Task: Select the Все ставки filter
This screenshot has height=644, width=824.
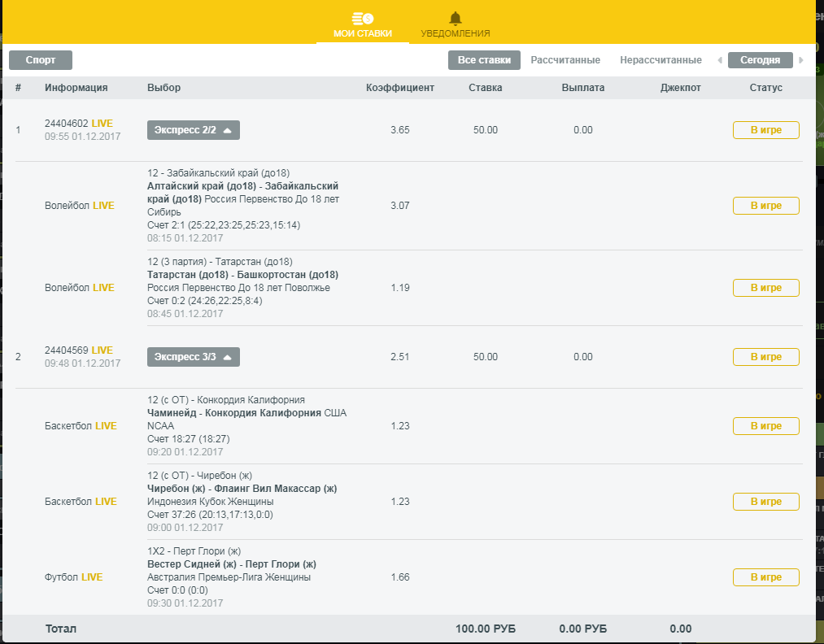Action: pyautogui.click(x=484, y=60)
